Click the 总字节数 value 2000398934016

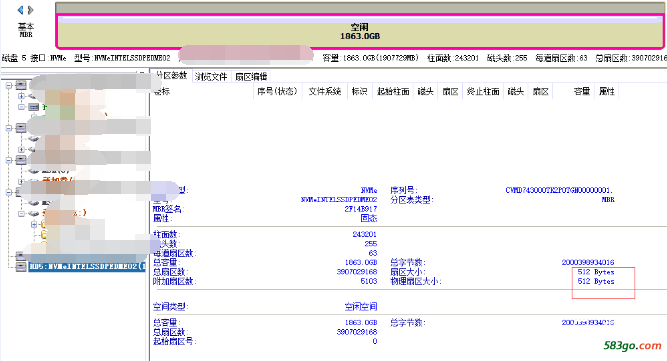coord(588,262)
